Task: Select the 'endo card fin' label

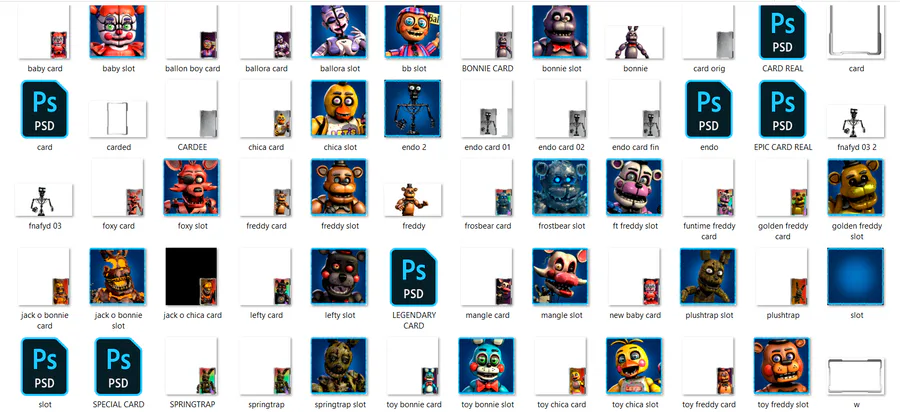Action: coord(635,147)
